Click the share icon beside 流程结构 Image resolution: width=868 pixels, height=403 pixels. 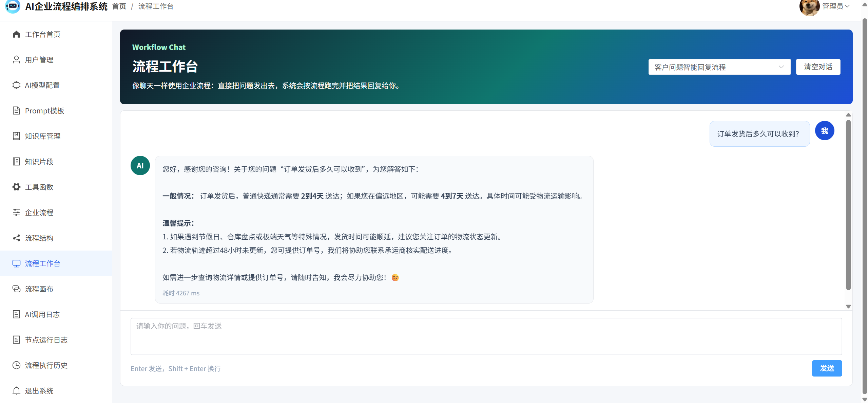point(16,238)
